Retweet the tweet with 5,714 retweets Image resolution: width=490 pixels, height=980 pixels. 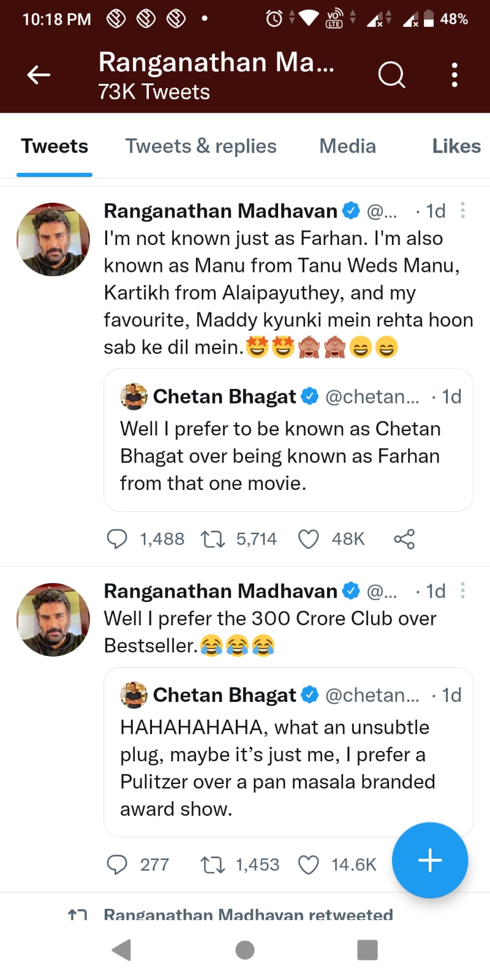click(x=213, y=539)
